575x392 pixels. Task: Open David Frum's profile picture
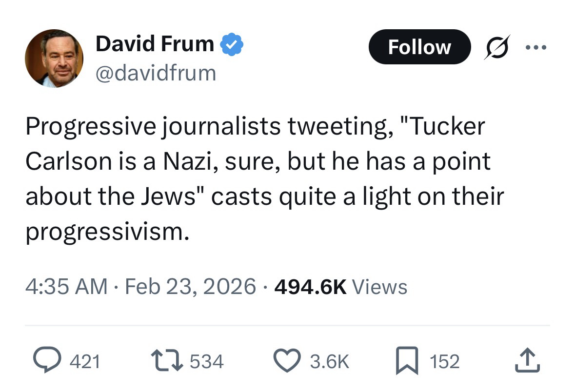click(x=54, y=59)
